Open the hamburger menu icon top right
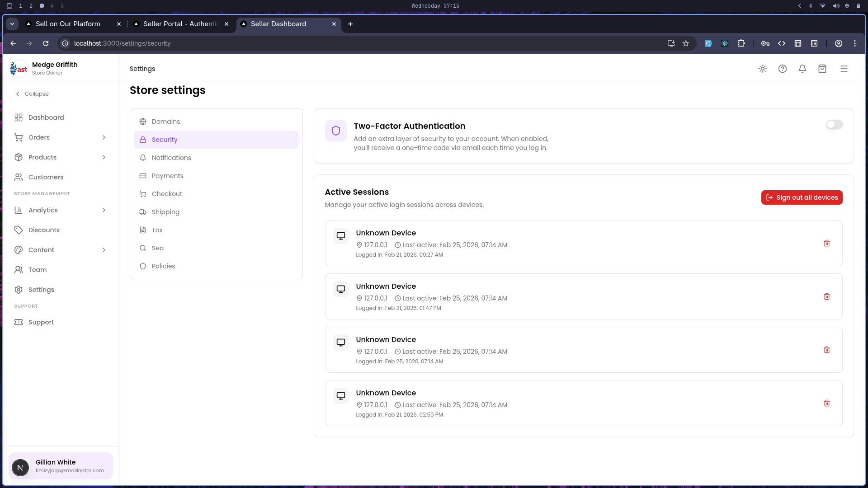Screen dimensions: 868x488 (844, 69)
